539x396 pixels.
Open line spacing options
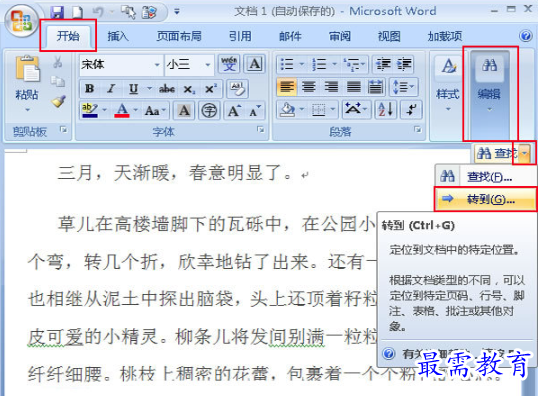pos(404,87)
